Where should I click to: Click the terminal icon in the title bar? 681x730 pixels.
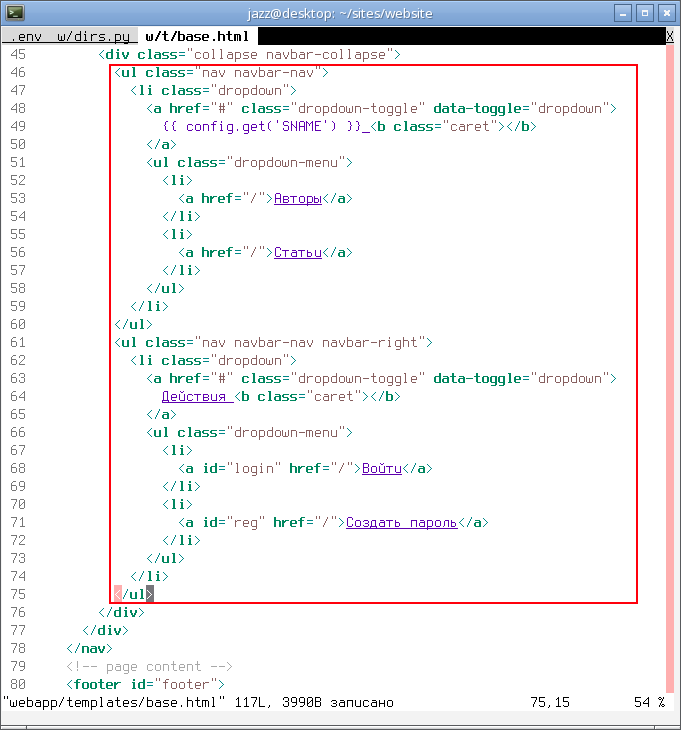(x=15, y=13)
